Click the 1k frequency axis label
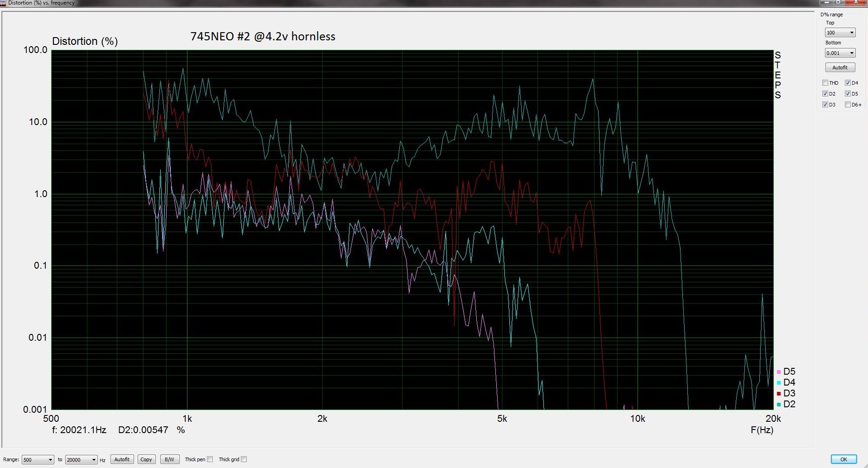Screen dimensions: 868x468 [x=187, y=419]
